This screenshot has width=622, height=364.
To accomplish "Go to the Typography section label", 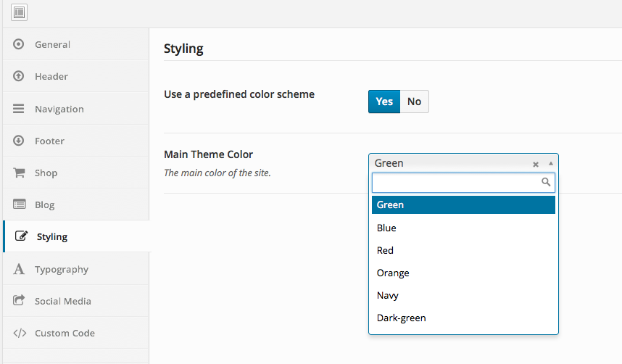I will tap(62, 269).
